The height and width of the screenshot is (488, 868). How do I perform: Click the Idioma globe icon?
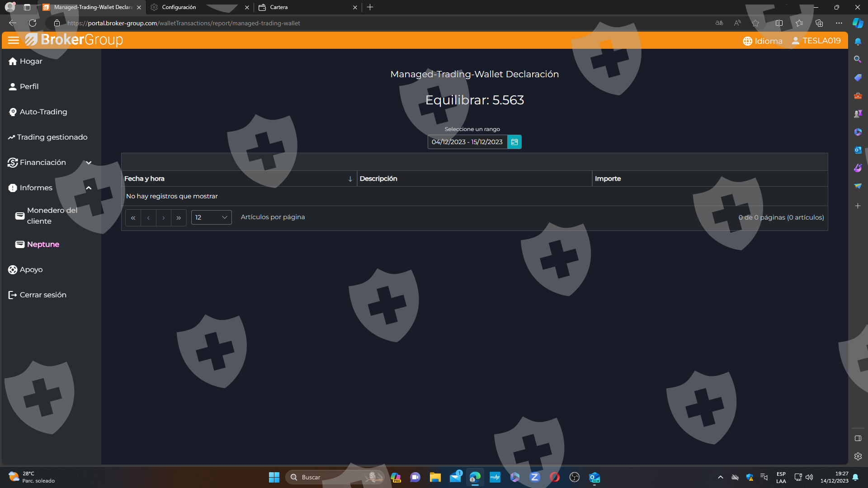click(747, 41)
